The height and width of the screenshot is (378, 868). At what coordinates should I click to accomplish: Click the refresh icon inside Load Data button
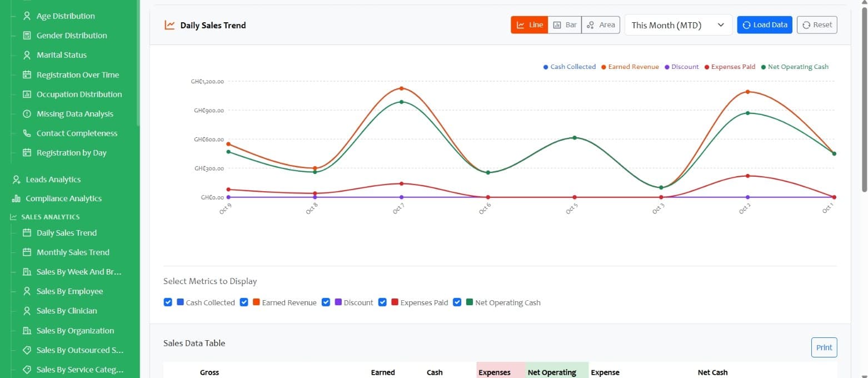[747, 25]
